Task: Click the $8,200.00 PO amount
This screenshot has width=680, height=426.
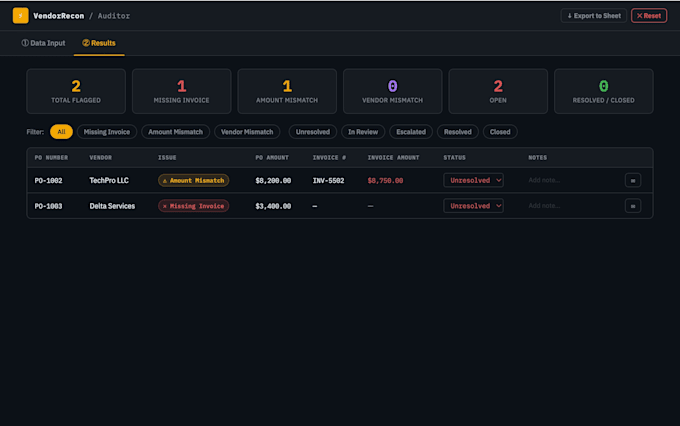Action: pos(273,180)
